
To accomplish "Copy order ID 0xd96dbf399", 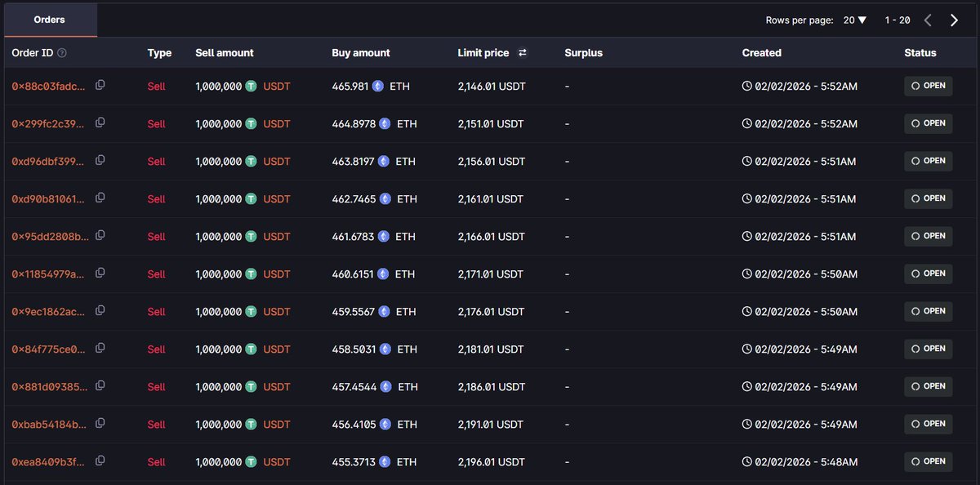I will click(x=100, y=160).
